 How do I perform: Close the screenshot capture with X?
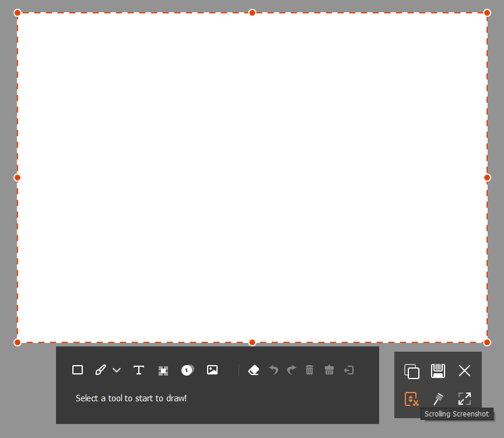coord(464,370)
